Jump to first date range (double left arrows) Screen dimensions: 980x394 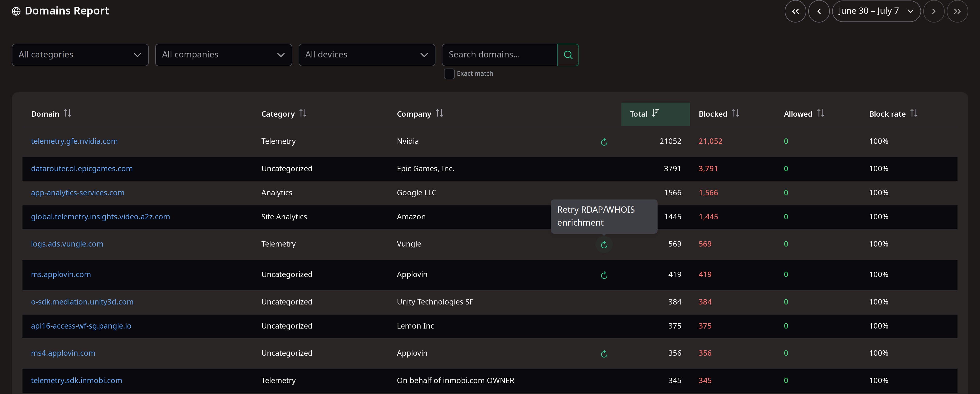pos(795,11)
